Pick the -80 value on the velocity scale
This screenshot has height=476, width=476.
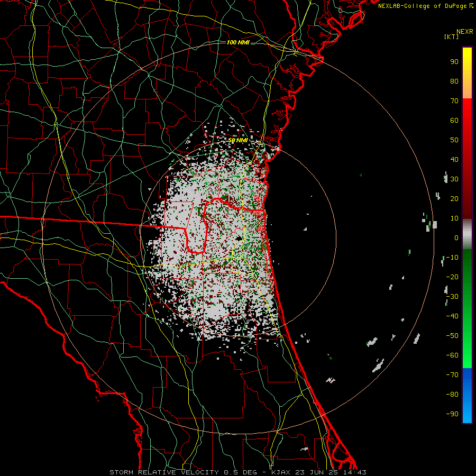click(452, 395)
